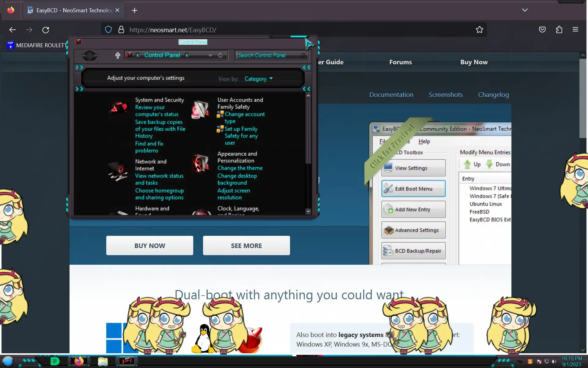This screenshot has width=588, height=368.
Task: Open Firefox extensions puzzle icon
Action: click(559, 30)
